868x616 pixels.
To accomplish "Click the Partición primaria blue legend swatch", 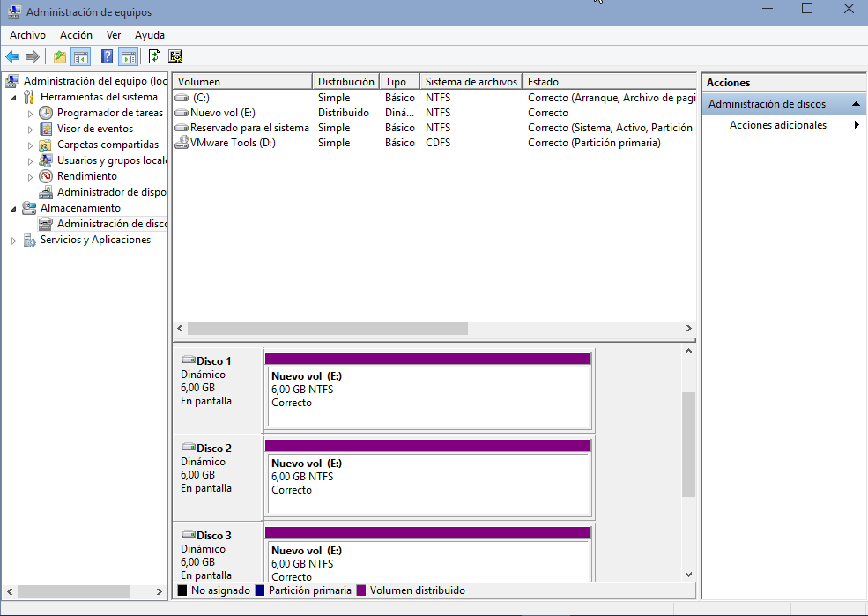I will click(x=260, y=590).
